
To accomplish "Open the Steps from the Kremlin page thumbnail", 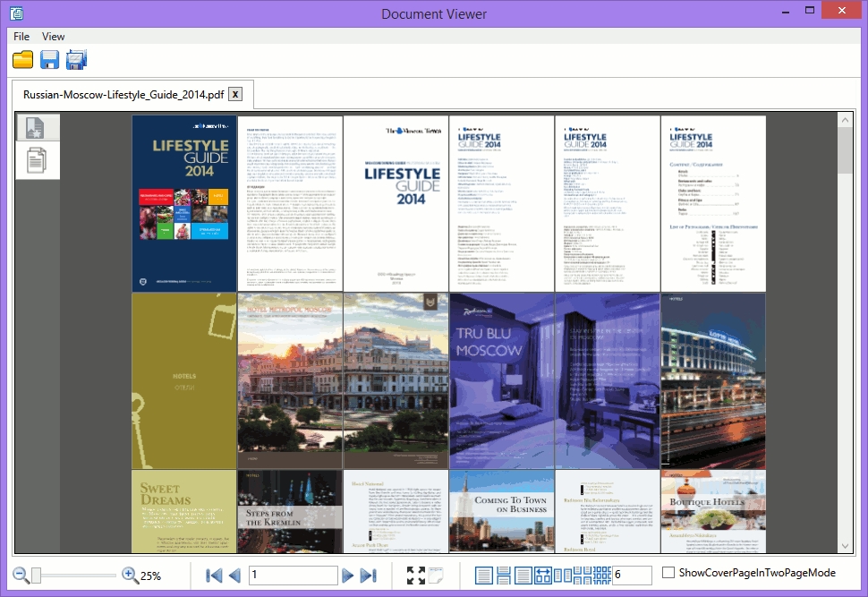I will coord(290,512).
